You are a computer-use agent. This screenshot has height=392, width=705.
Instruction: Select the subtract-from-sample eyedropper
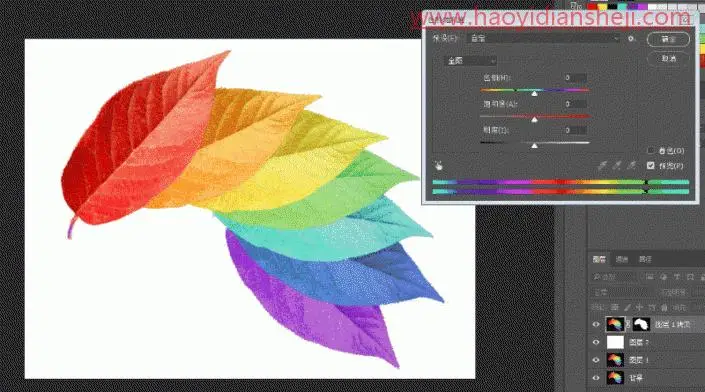(632, 166)
